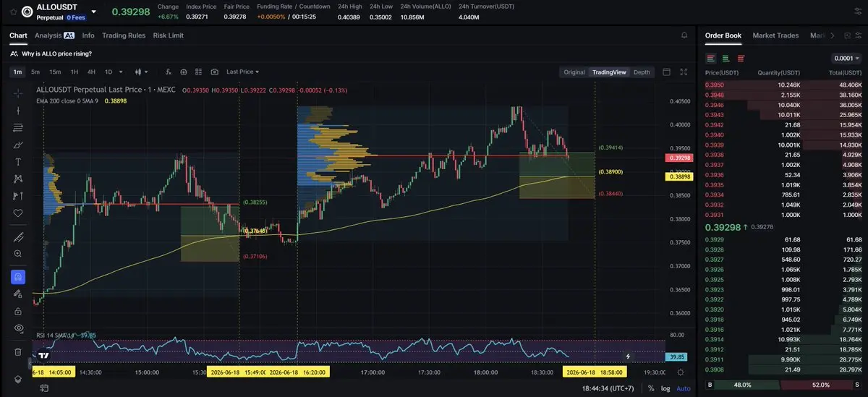Select the 1m timeframe
This screenshot has width=868, height=397.
point(17,72)
